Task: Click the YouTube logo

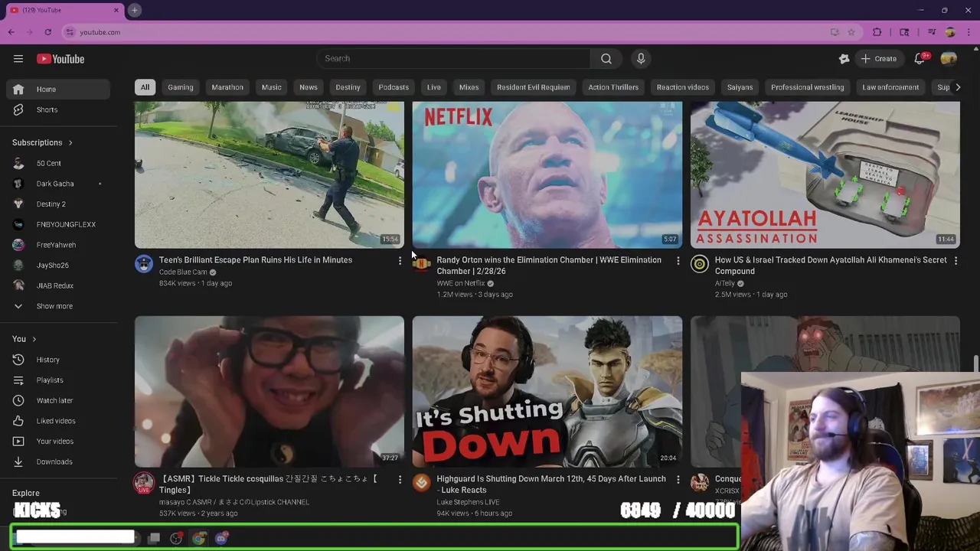Action: pos(60,59)
